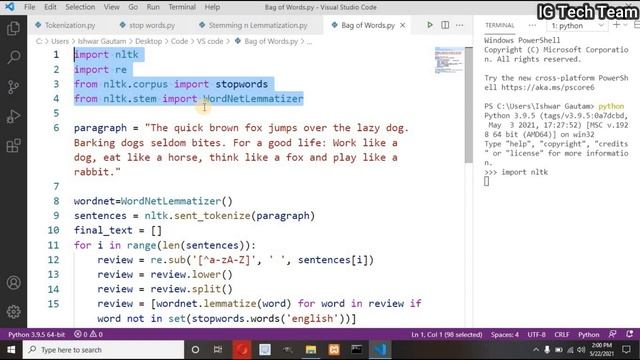Close the Bag of Words.py tab
Viewport: 640px width, 360px height.
(403, 25)
